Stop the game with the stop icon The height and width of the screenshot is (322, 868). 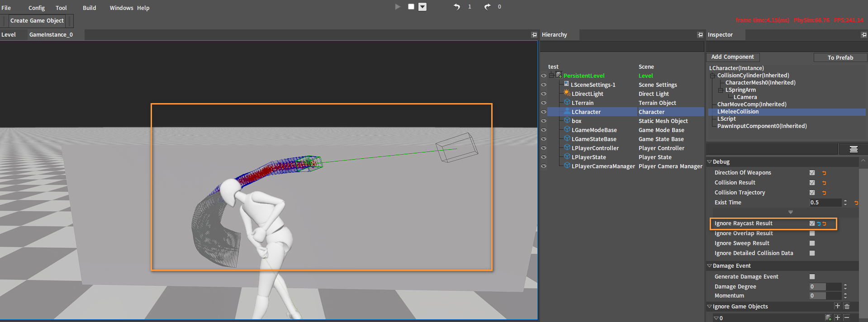pos(411,7)
